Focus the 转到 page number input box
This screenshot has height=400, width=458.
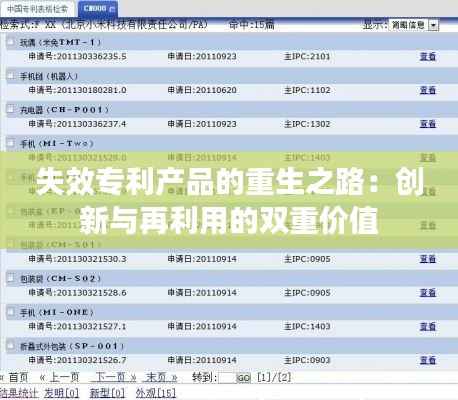(227, 378)
